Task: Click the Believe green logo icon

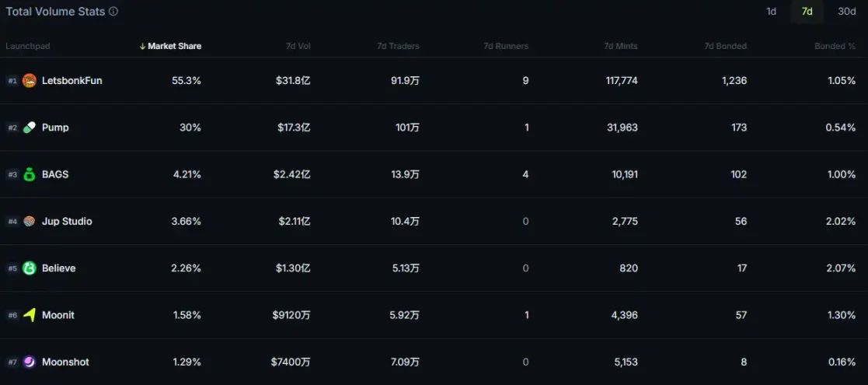Action: tap(30, 268)
